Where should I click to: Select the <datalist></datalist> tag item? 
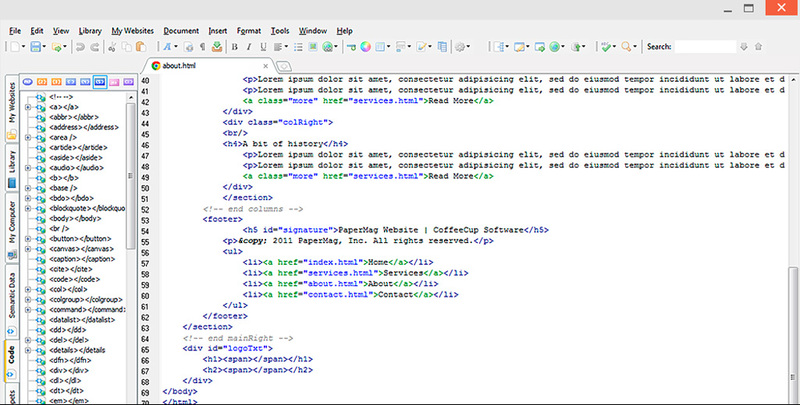click(82, 320)
